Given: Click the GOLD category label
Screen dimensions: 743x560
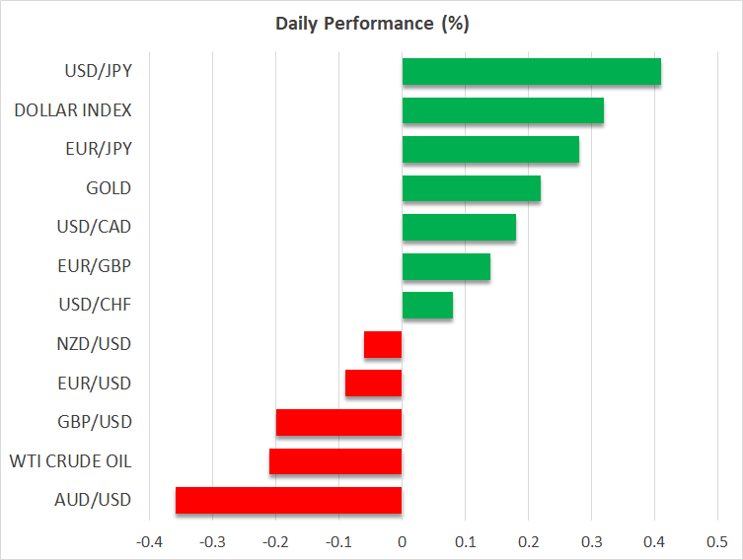Looking at the screenshot, I should coord(109,188).
